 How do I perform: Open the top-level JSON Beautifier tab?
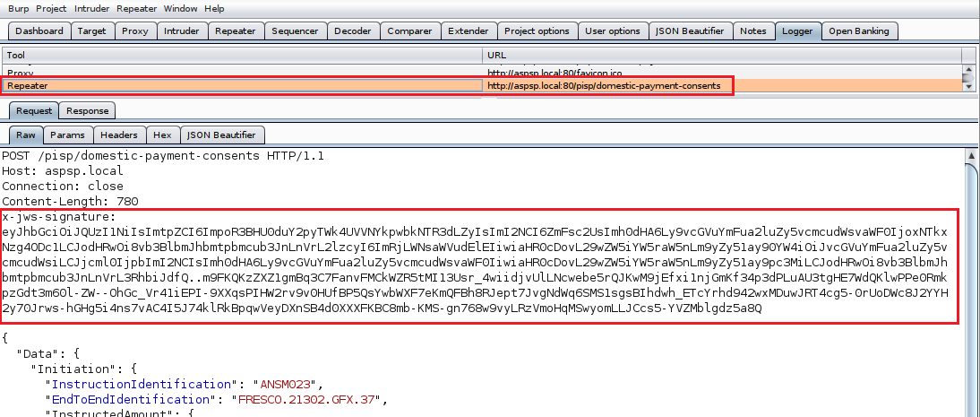690,30
